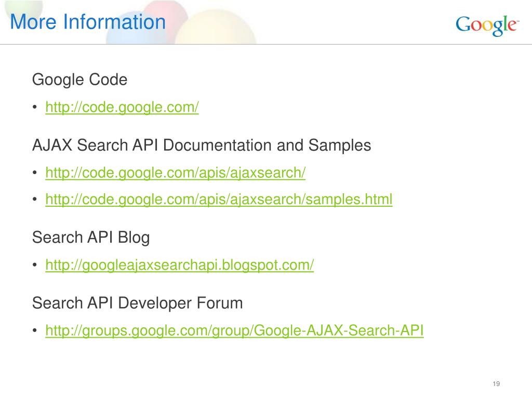Select the Search API Developer Forum heading
Screen dimensions: 532x399
click(137, 303)
